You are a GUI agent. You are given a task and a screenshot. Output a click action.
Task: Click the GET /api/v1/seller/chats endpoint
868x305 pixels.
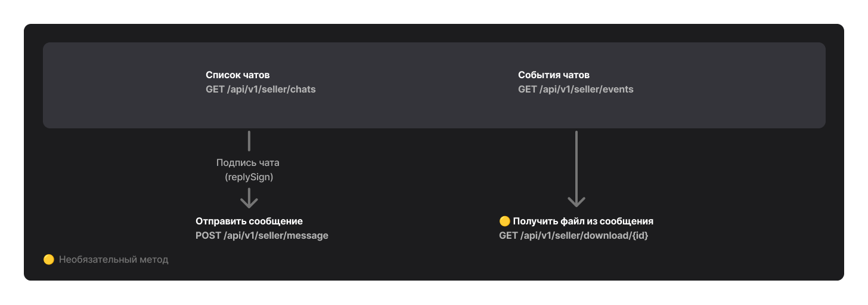tap(261, 90)
